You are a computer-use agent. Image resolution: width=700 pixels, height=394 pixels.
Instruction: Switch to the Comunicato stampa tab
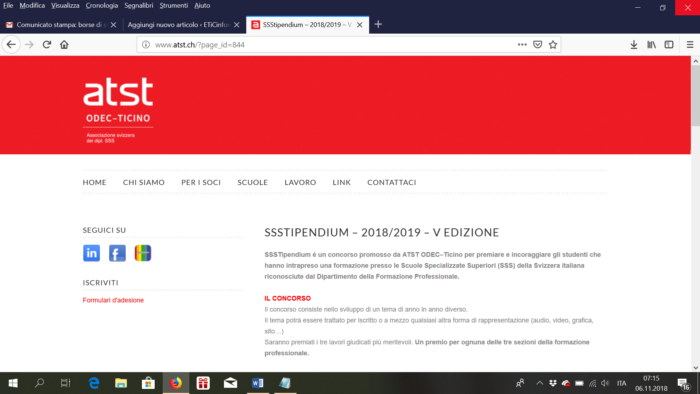click(x=61, y=25)
